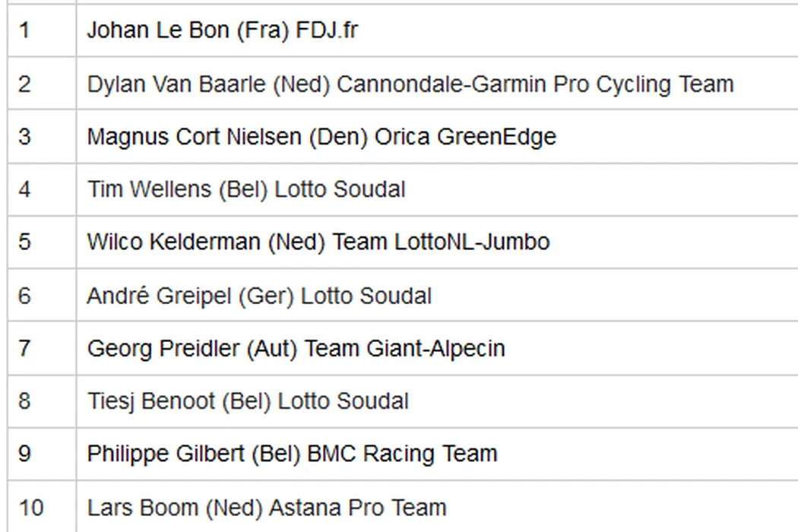
Task: Select the rank 4 cell
Action: pos(24,189)
